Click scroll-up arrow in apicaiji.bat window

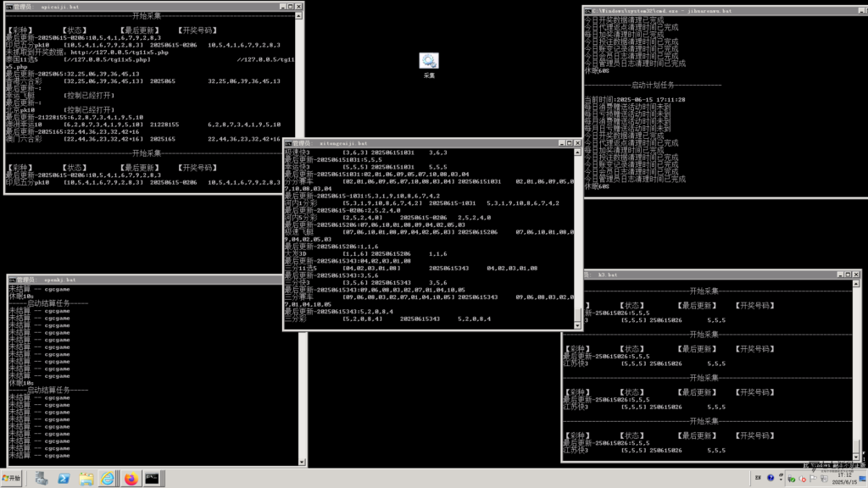pyautogui.click(x=299, y=15)
